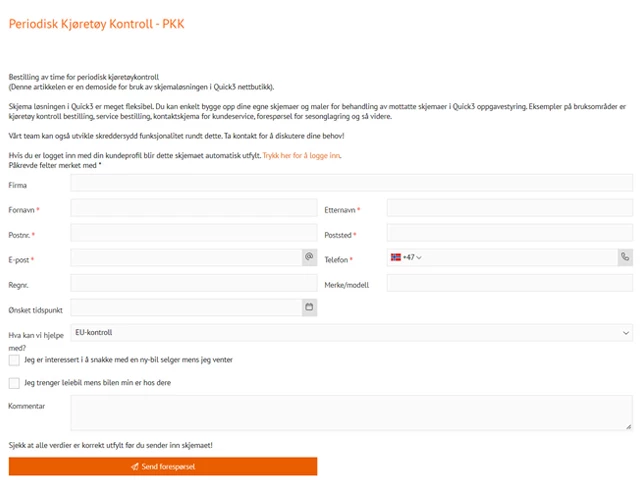Click the Norwegian flag icon
640x500 pixels.
tap(395, 258)
